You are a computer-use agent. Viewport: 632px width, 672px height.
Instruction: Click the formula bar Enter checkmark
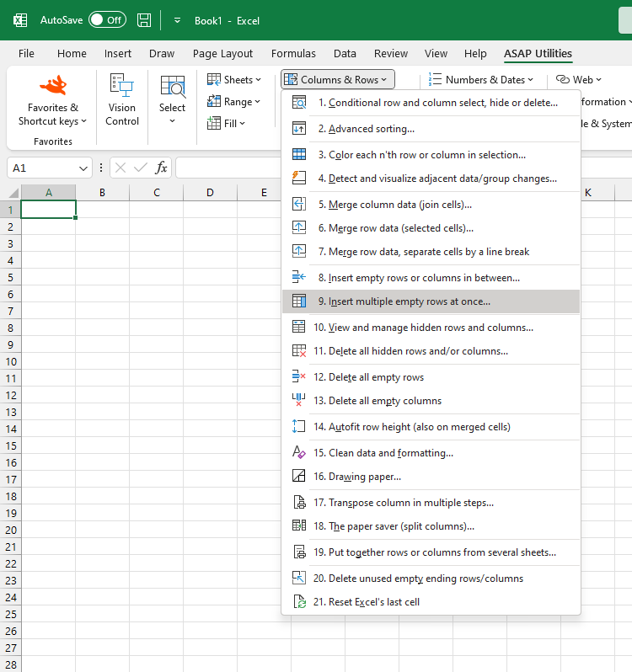click(140, 168)
